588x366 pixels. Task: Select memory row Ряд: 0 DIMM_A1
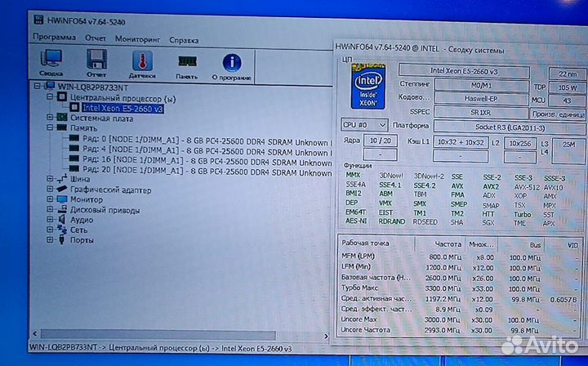point(207,141)
